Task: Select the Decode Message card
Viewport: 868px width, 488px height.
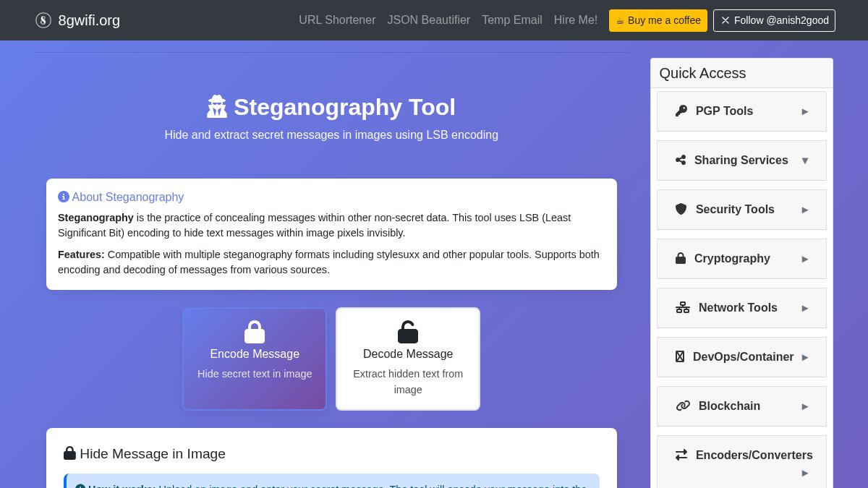Action: tap(408, 359)
